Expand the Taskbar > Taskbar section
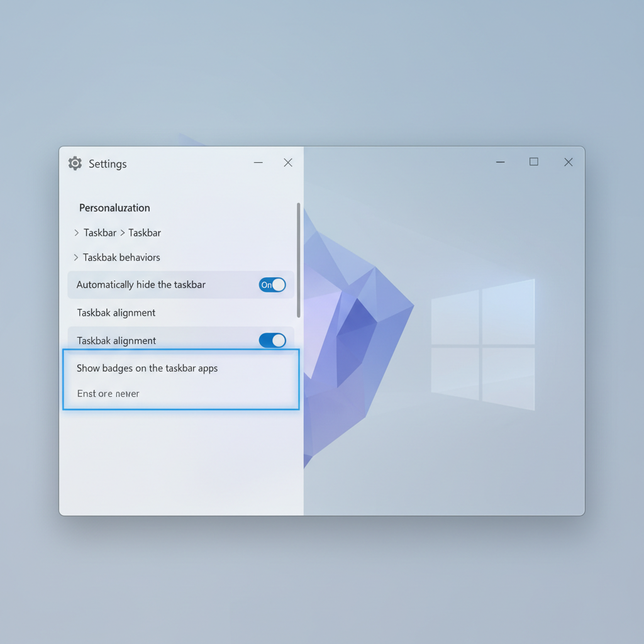 tap(122, 233)
